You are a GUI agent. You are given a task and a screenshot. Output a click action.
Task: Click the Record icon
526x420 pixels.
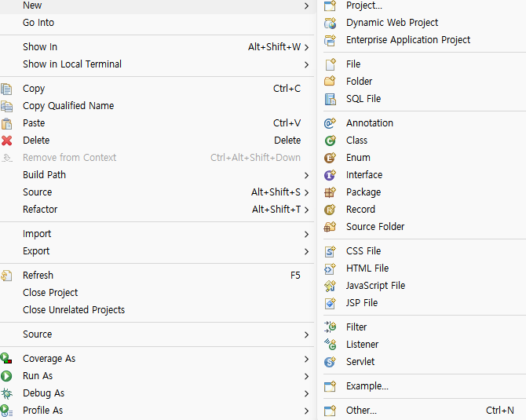(x=330, y=210)
